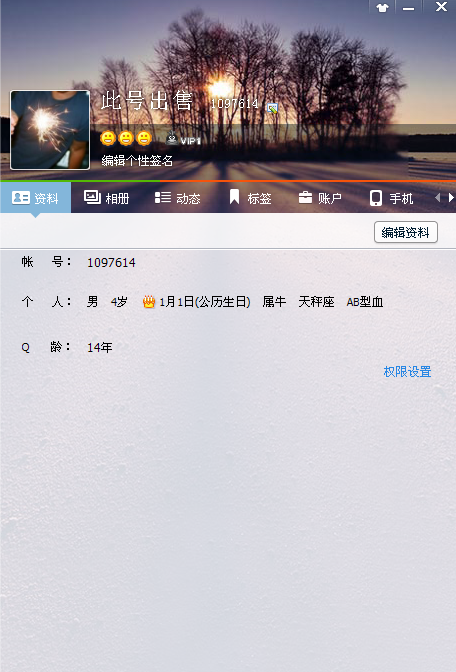This screenshot has height=672, width=456.
Task: Open the 资料 profile tab
Action: (36, 198)
